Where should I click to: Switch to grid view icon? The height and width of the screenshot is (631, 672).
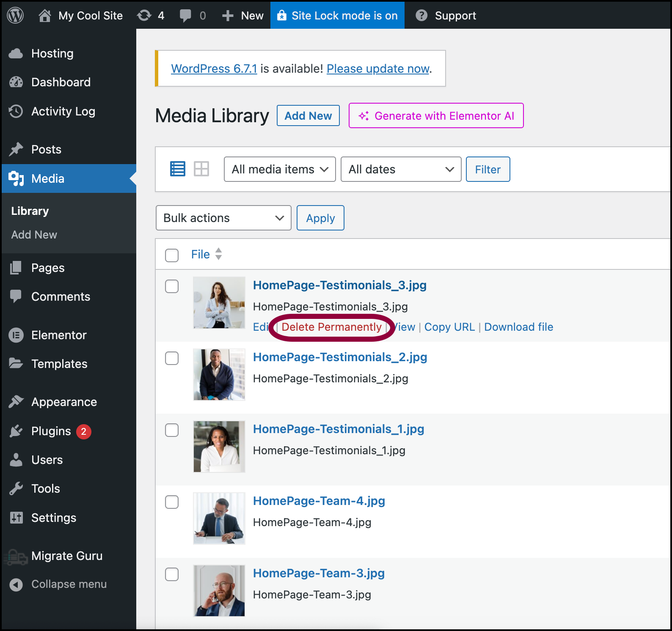coord(201,169)
